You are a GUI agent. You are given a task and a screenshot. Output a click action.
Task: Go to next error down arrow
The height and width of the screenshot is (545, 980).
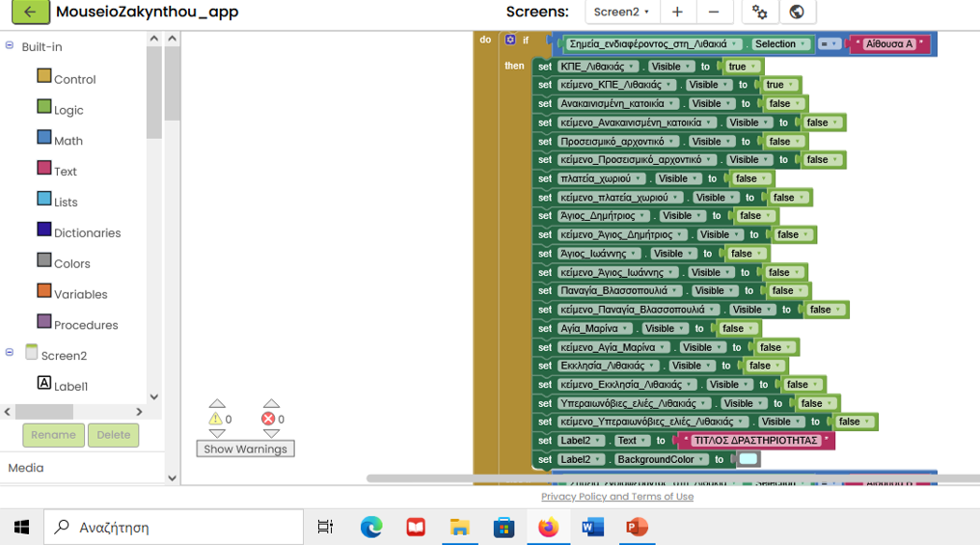coord(271,433)
